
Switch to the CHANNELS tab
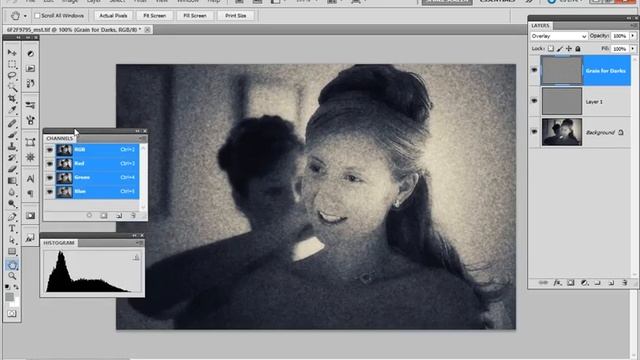(x=60, y=138)
